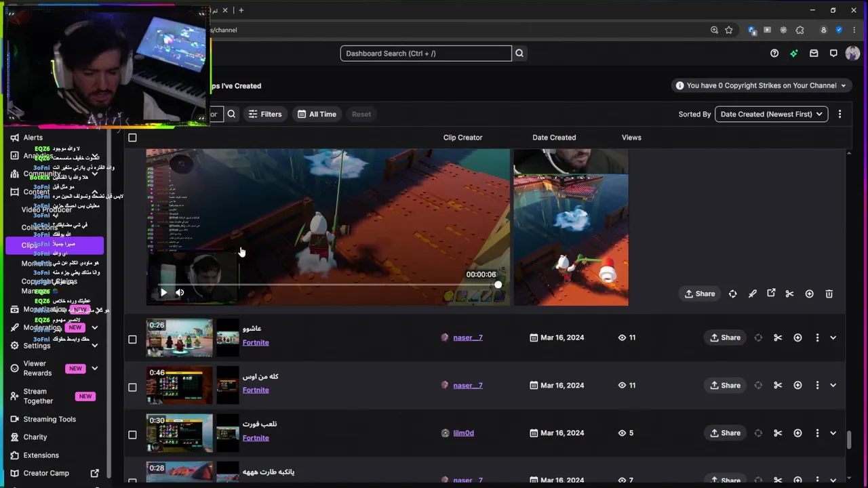Open a new browser tab with plus
This screenshot has width=868, height=488.
coord(241,10)
